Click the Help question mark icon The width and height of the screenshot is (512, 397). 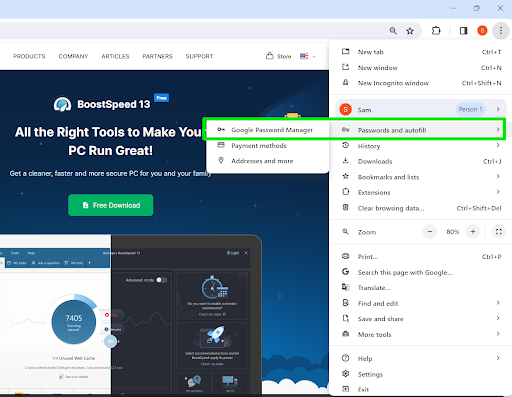tap(346, 358)
